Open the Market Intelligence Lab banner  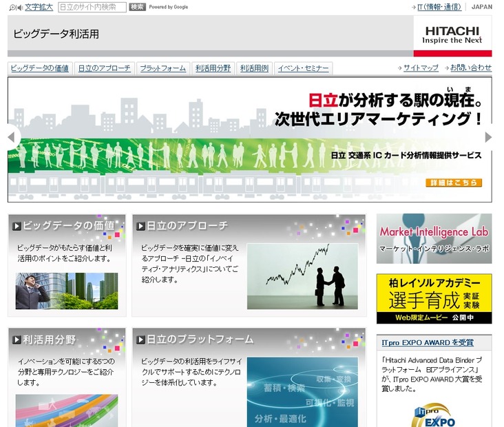click(x=434, y=238)
